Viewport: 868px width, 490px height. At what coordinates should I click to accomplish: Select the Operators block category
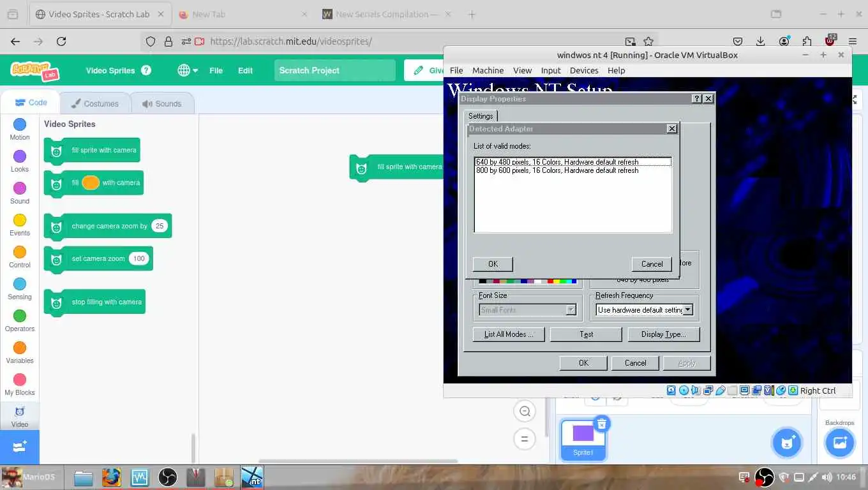[20, 316]
